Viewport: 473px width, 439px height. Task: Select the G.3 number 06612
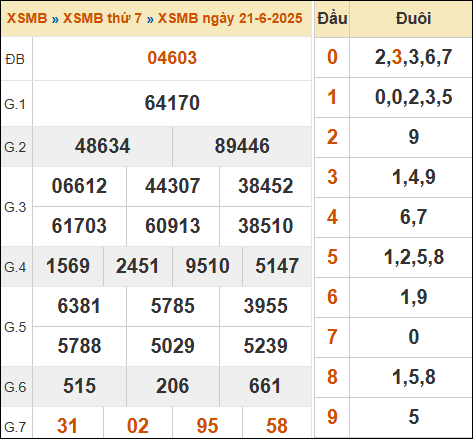(x=79, y=186)
